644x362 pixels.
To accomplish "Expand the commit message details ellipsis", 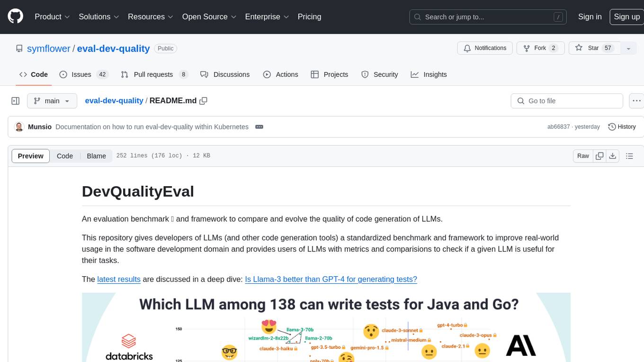I will 259,127.
